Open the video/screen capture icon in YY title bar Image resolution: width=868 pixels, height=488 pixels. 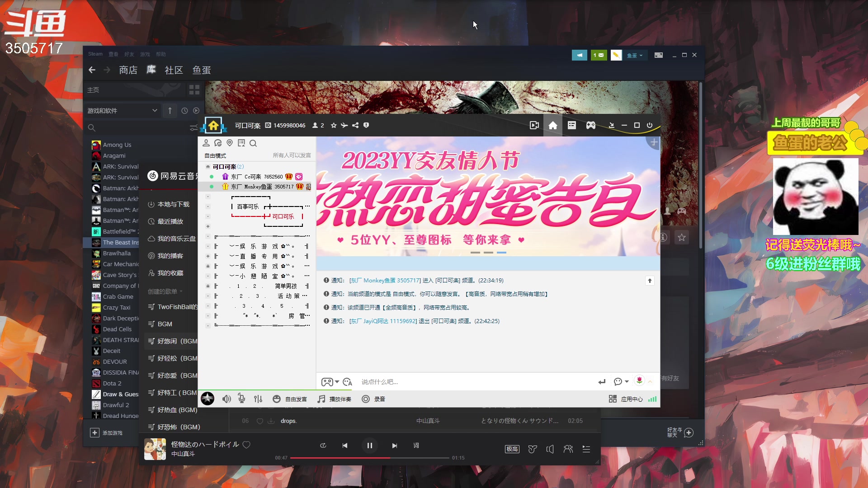pos(534,125)
